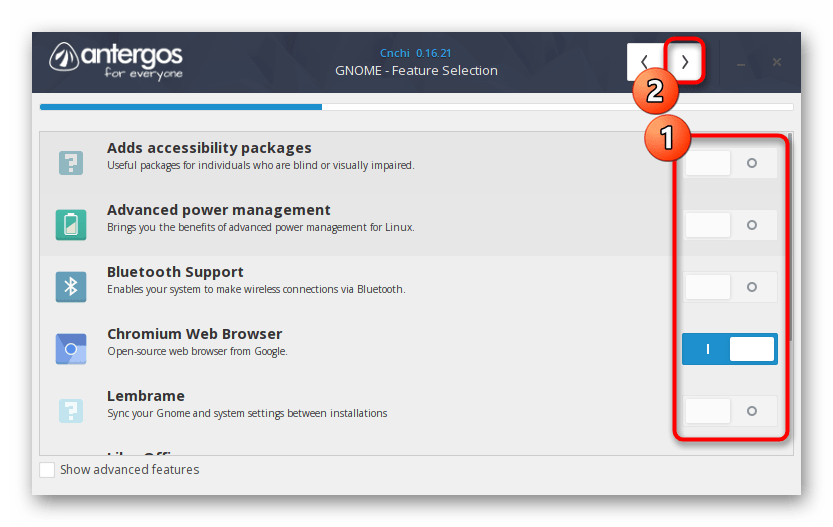Close the Cnchi installer window
Viewport: 833px width, 527px height.
[777, 62]
